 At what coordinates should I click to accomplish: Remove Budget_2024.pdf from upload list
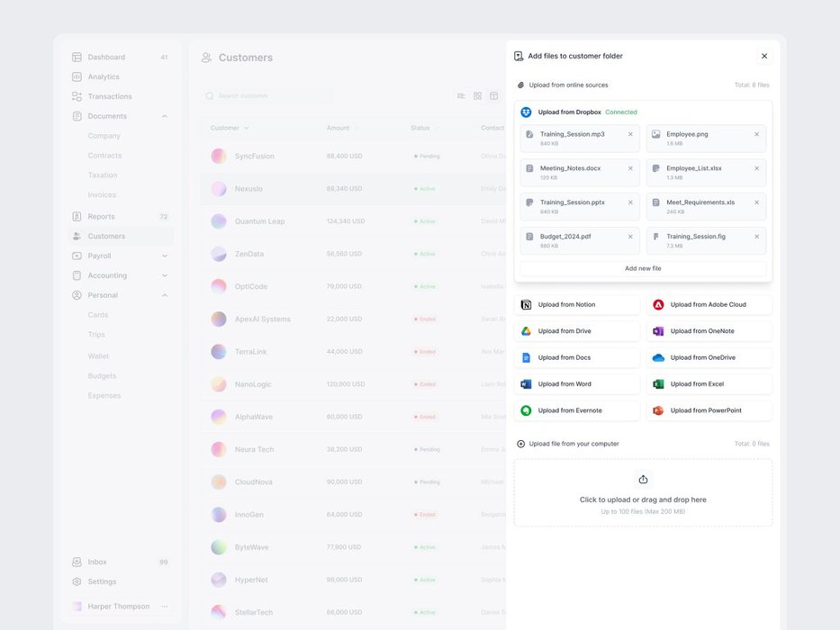tap(630, 237)
